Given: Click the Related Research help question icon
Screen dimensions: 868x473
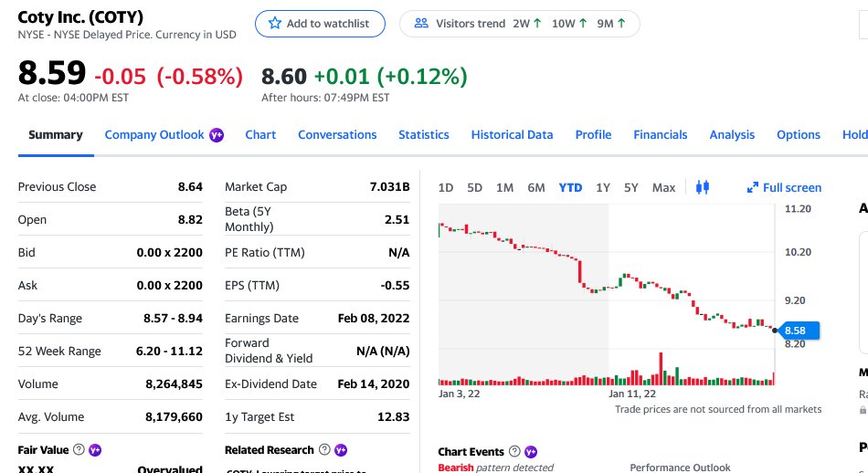Looking at the screenshot, I should coord(324,450).
